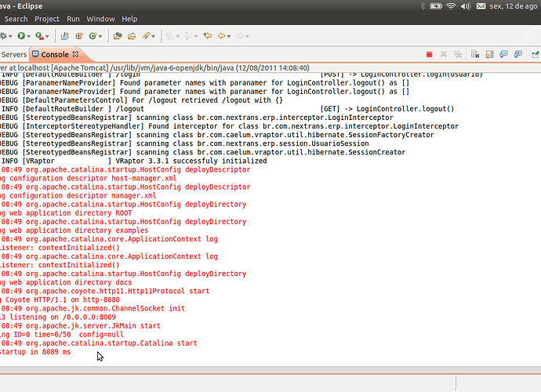
Task: Close the Console view tab
Action: [75, 54]
